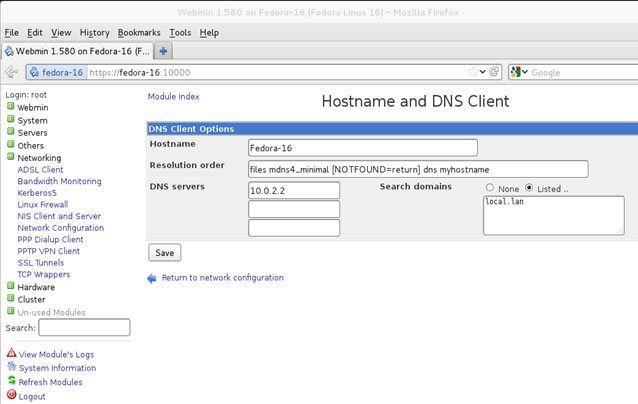The image size is (638, 404).
Task: Click the View Module's Logs link
Action: point(56,355)
